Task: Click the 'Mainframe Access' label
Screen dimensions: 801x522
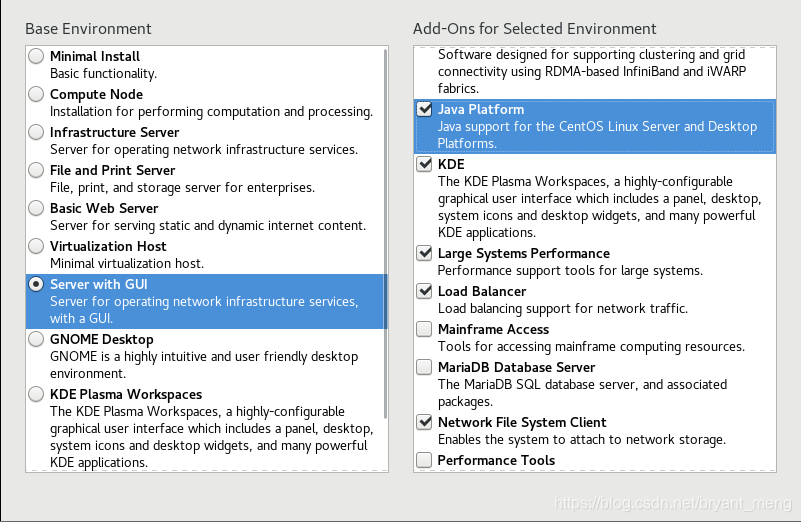Action: tap(493, 329)
